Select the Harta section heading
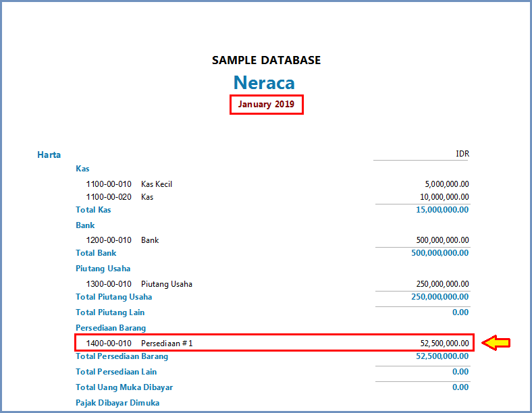Viewport: 532px width, 413px height. 49,155
